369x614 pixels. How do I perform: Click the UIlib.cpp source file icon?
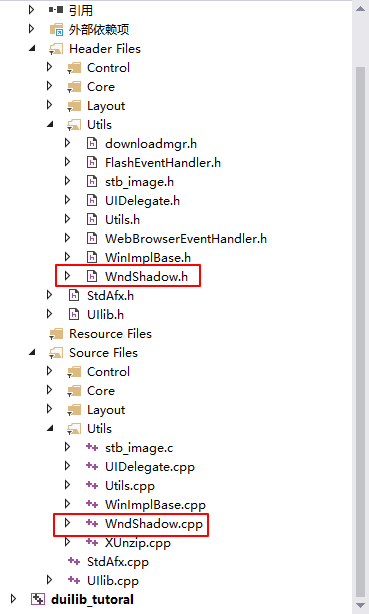[x=74, y=580]
